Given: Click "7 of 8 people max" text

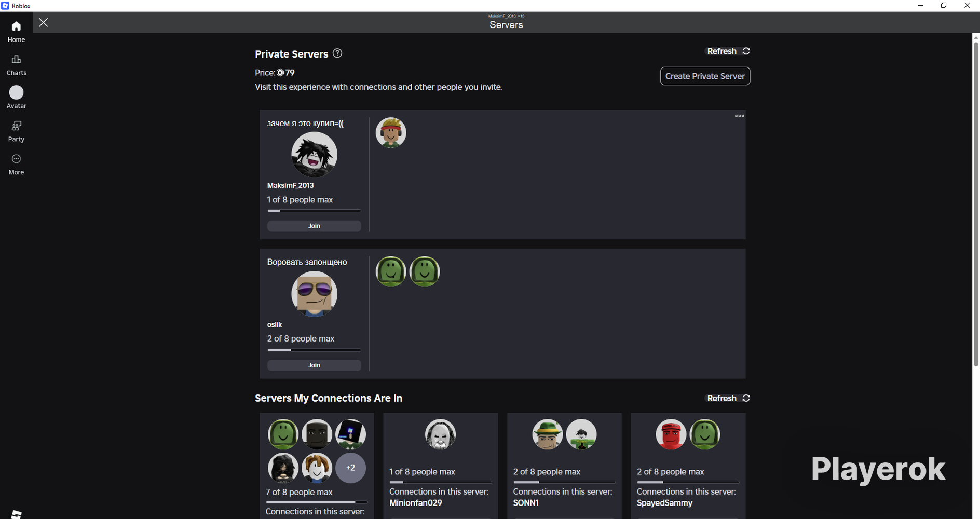Looking at the screenshot, I should 299,492.
